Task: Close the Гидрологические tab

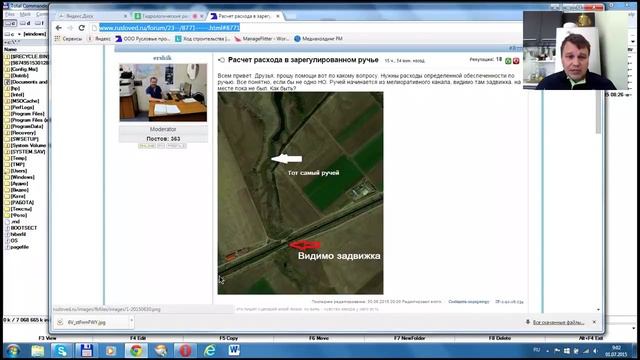Action: coord(202,16)
